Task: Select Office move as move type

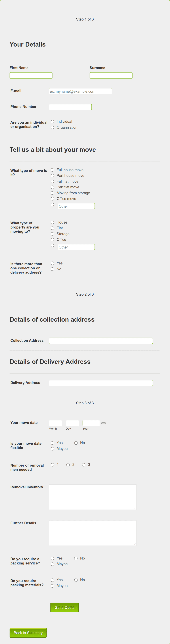Action: point(52,199)
